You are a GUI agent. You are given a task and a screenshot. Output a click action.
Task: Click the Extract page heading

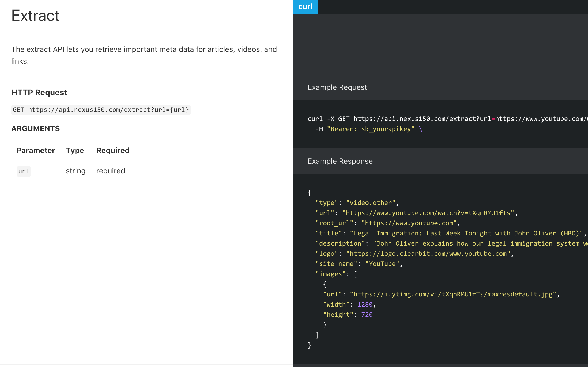click(35, 16)
